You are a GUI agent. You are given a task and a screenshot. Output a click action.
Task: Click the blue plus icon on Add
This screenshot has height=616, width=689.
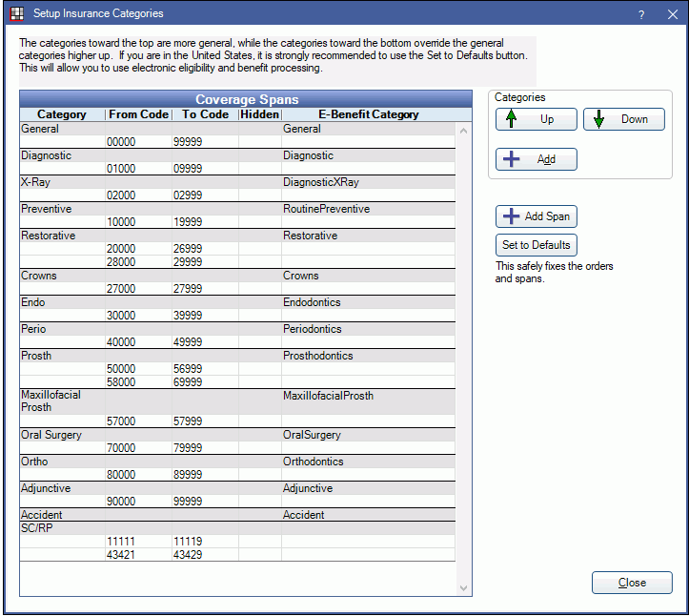[x=511, y=158]
